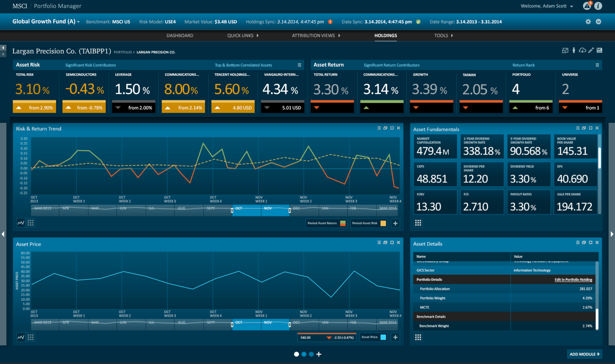Click the grid icon under Asset Details
This screenshot has width=615, height=364.
tap(418, 337)
